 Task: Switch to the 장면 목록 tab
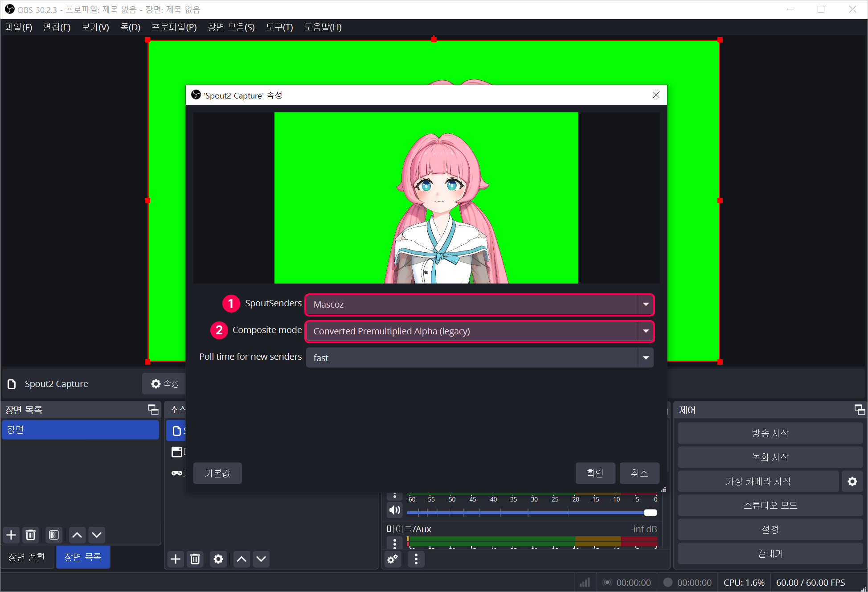click(x=83, y=557)
